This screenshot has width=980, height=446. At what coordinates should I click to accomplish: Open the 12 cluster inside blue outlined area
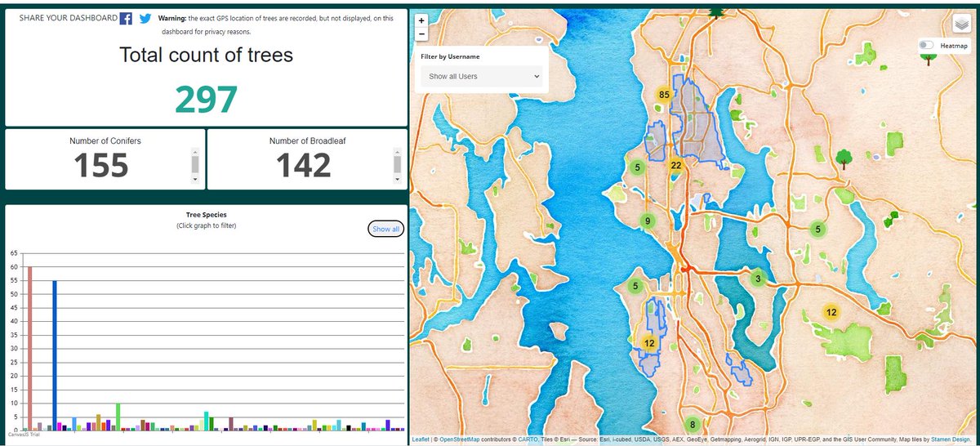[649, 343]
